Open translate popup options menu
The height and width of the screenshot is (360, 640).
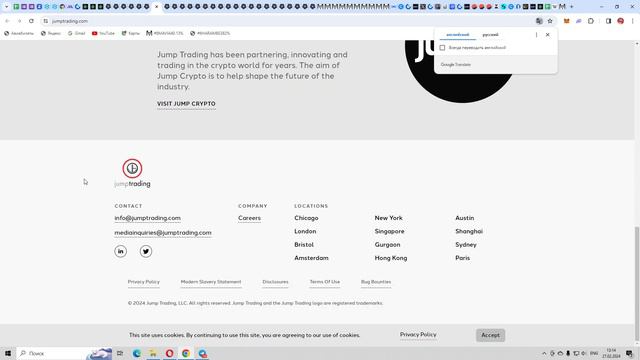pyautogui.click(x=536, y=35)
